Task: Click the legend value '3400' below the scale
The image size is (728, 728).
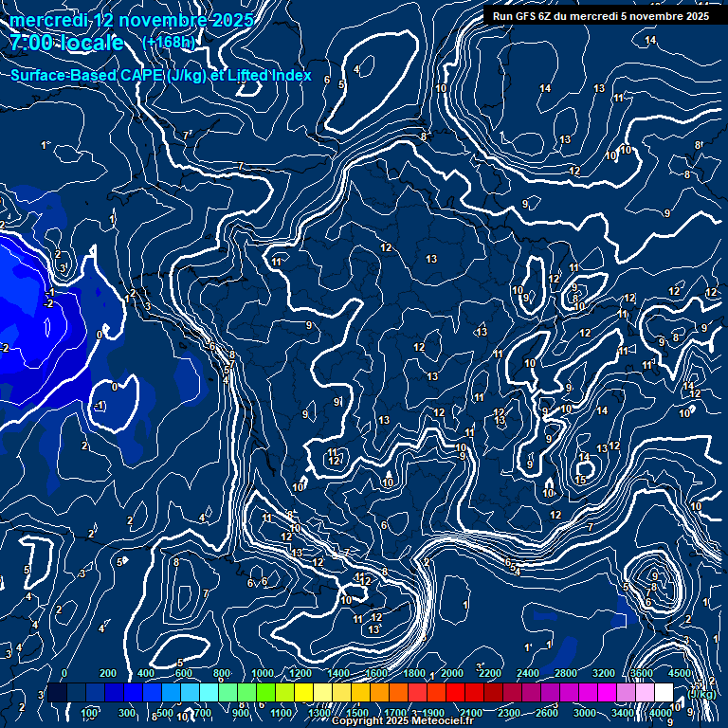Action: coord(623,713)
